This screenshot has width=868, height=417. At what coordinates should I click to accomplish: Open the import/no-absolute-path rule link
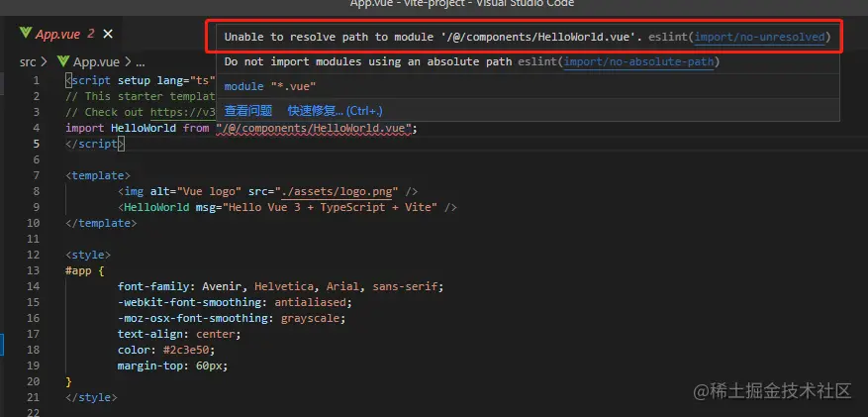pyautogui.click(x=638, y=61)
